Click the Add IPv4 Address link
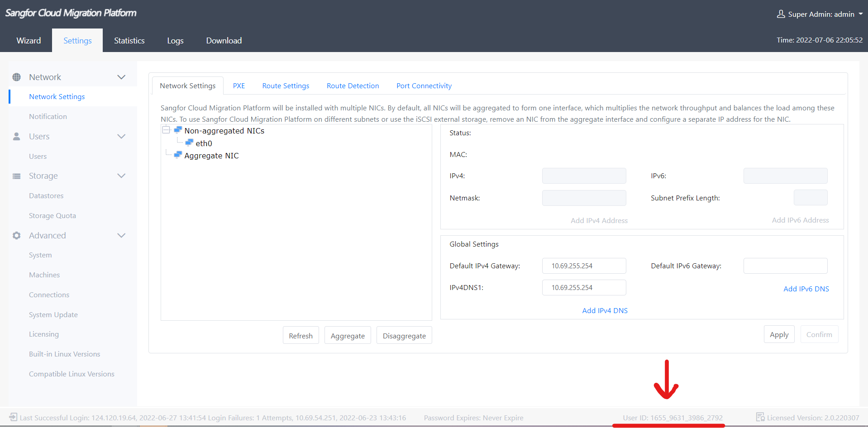868x428 pixels. click(x=599, y=220)
